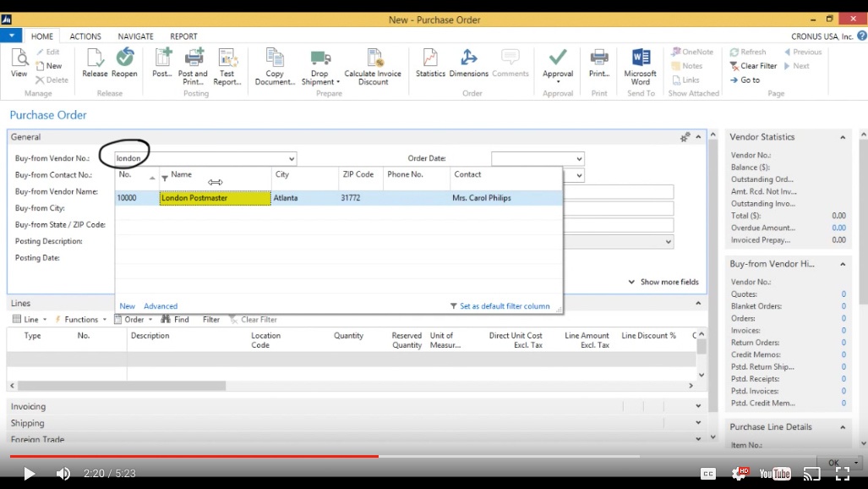Screen dimensions: 868x489
Task: Expand the Invoicing FastTab
Action: (698, 406)
